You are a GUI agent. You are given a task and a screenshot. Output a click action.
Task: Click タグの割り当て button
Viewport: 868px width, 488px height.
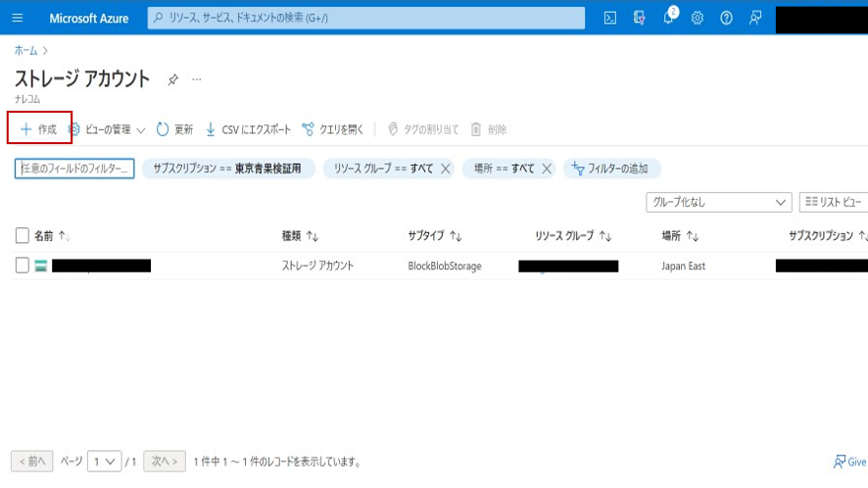tap(423, 129)
